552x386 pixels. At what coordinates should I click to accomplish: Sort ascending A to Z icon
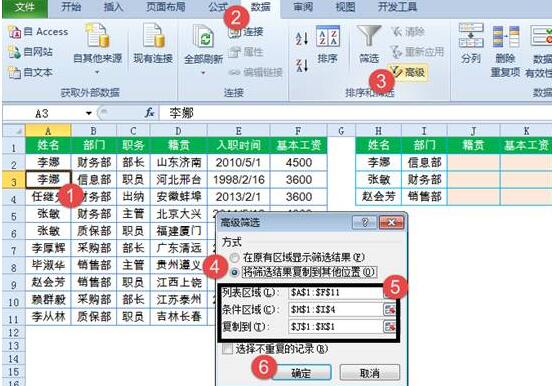click(x=302, y=38)
